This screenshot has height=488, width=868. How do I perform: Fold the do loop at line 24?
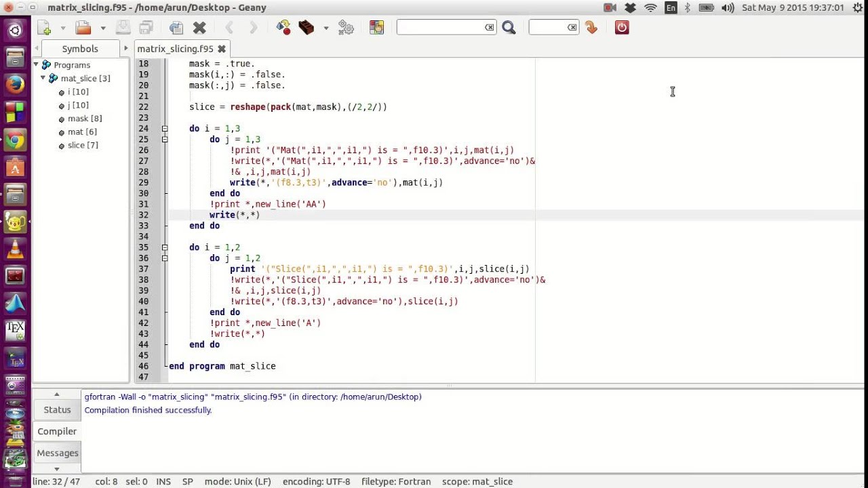165,128
